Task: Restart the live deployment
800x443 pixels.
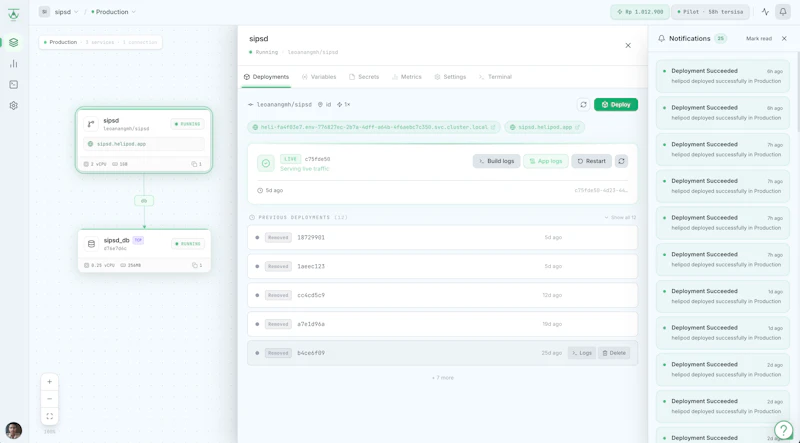Action: point(591,161)
